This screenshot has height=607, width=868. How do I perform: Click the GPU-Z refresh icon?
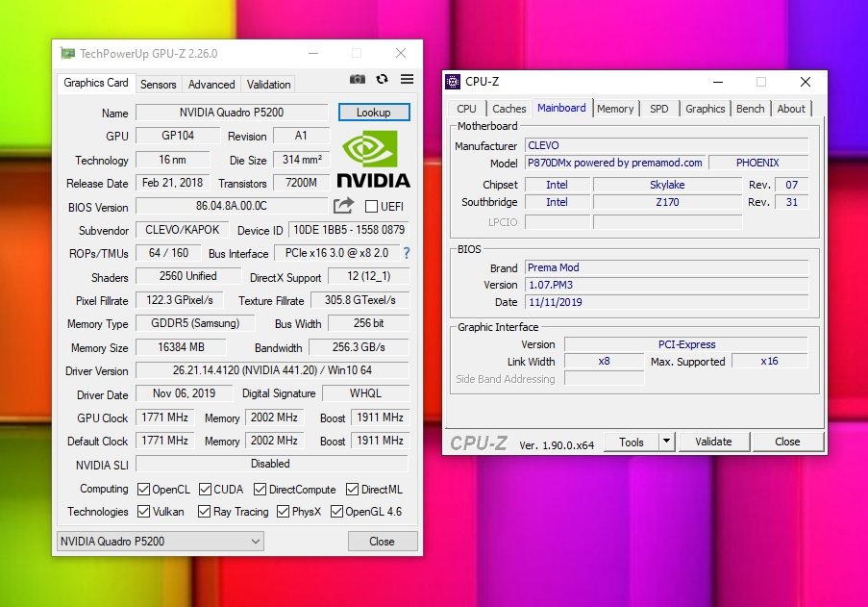(382, 79)
